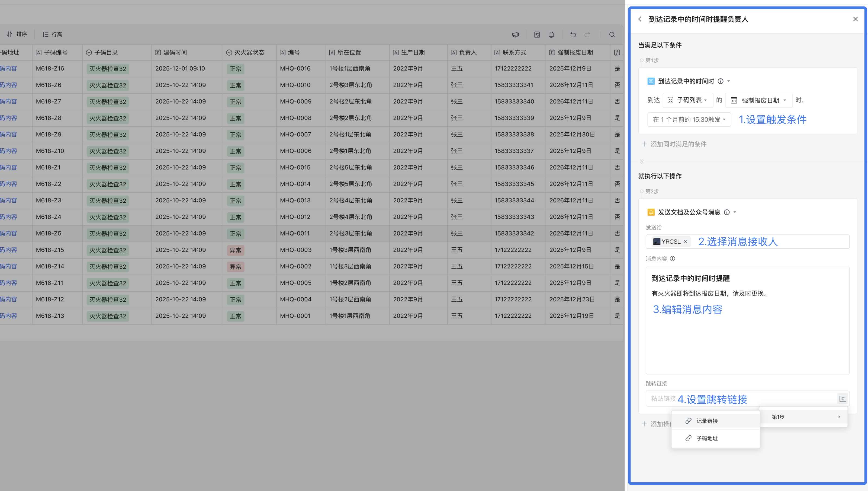868x491 pixels.
Task: Click the back arrow in automation panel
Action: (x=639, y=19)
